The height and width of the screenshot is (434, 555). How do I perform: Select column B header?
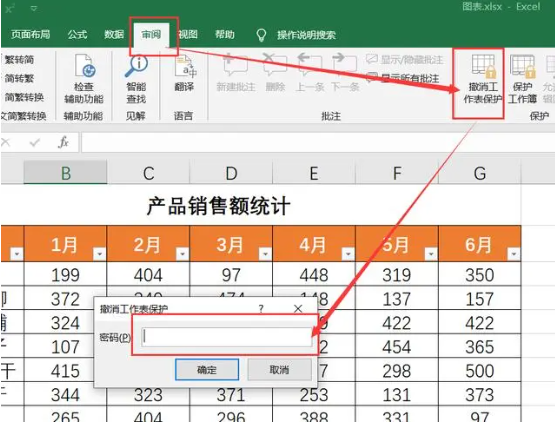(65, 173)
